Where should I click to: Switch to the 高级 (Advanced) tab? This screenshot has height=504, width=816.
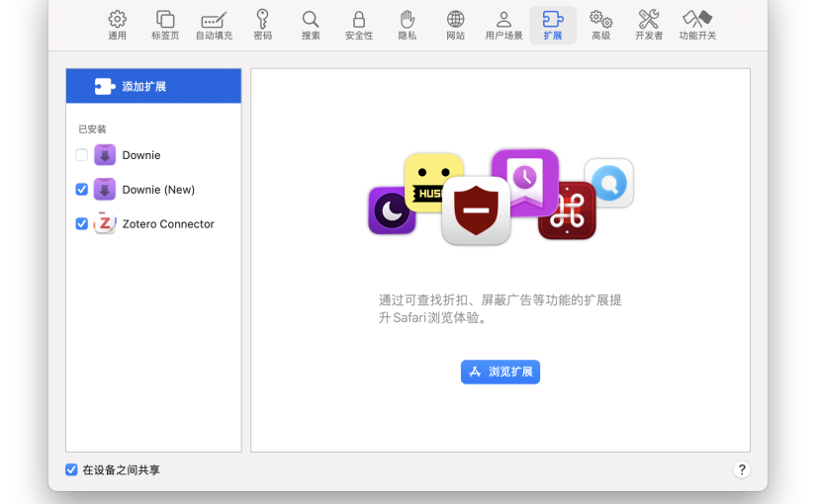point(600,25)
